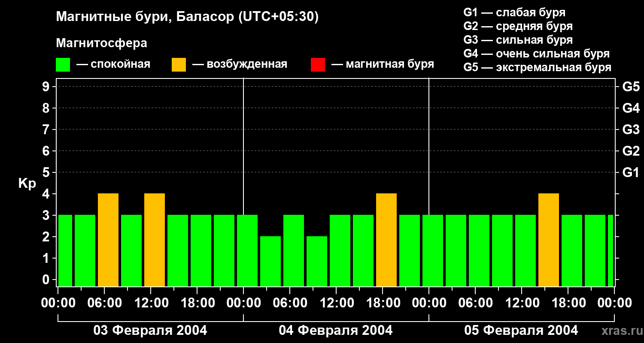This screenshot has height=343, width=644.
Task: Click the date label '05 Февраля 2004'
Action: click(521, 331)
